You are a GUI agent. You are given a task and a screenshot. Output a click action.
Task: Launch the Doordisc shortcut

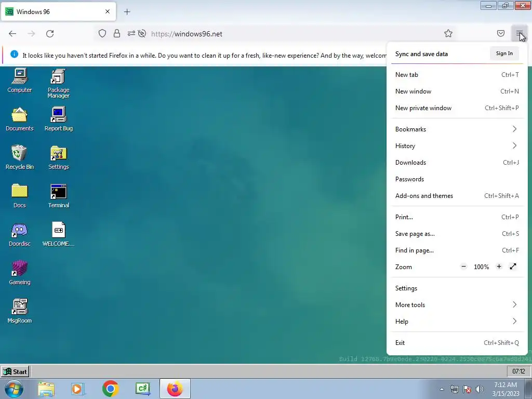[x=20, y=234]
